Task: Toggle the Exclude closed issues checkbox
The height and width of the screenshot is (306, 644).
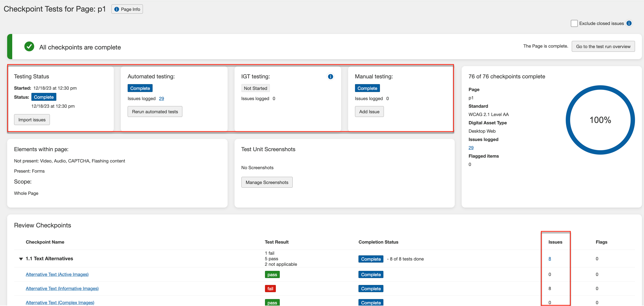Action: click(x=574, y=23)
